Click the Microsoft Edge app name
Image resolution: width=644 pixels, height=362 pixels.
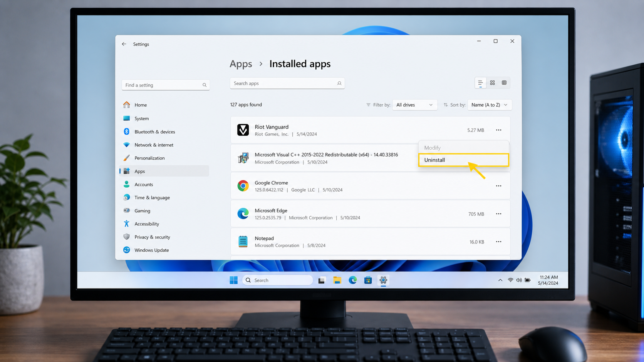(x=271, y=210)
